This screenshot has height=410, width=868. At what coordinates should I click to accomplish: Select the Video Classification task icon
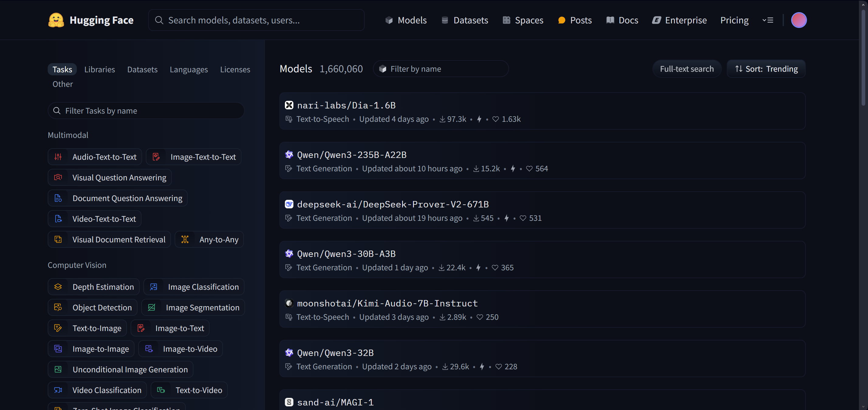[58, 390]
